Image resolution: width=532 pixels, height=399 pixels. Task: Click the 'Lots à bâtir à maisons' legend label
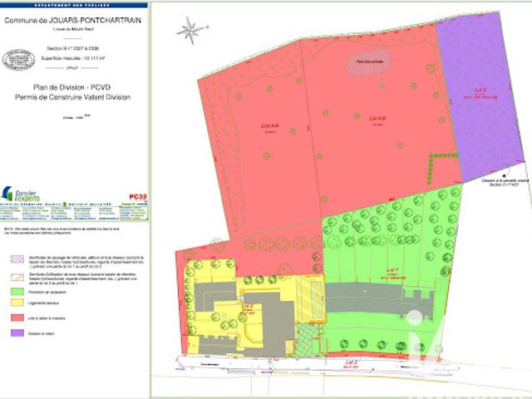(x=47, y=318)
